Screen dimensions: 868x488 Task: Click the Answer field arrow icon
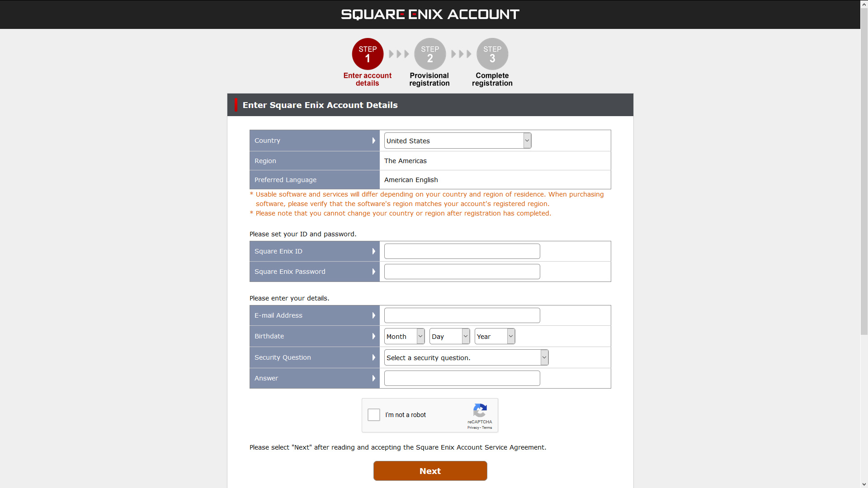[x=375, y=378]
